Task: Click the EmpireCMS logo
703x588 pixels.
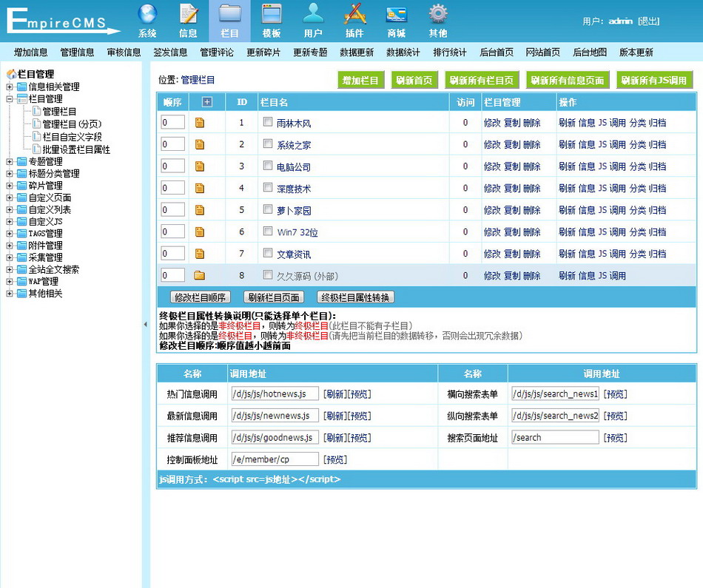Action: (63, 21)
